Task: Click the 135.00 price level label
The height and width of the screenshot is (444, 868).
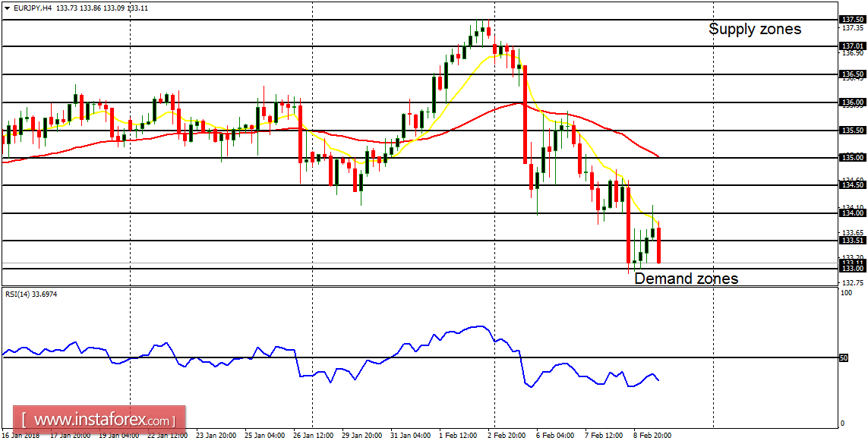Action: coord(852,158)
